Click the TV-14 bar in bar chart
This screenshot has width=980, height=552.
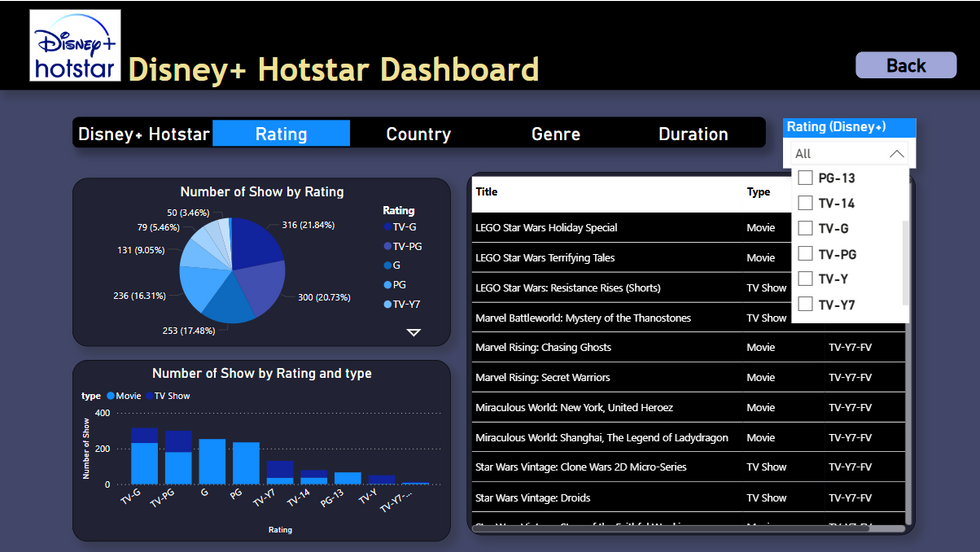tap(314, 478)
